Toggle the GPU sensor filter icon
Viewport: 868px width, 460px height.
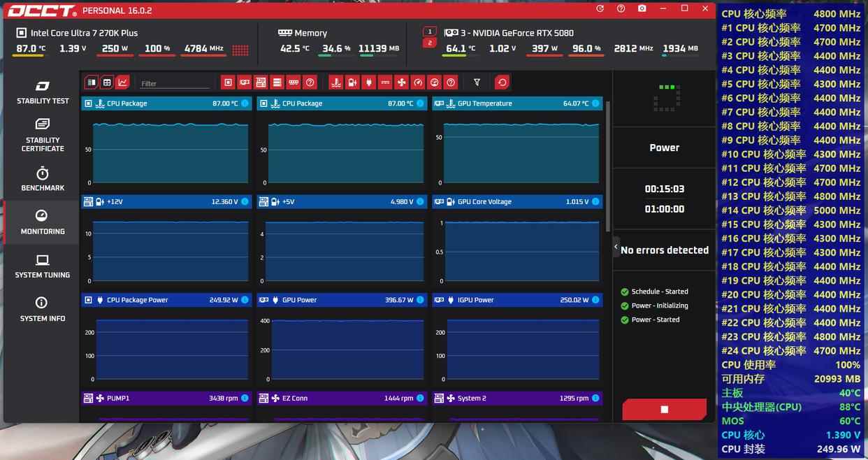point(245,82)
